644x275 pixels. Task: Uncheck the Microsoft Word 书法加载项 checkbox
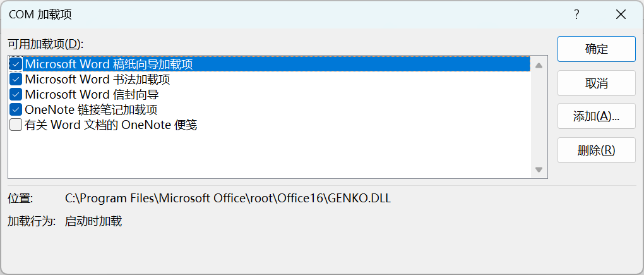click(16, 80)
